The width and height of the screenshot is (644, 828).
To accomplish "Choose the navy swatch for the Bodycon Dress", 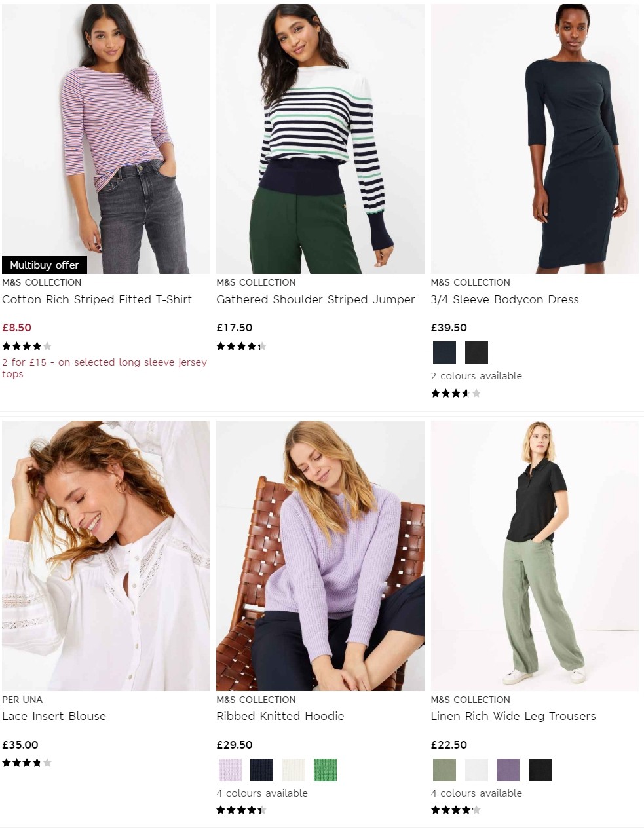I will coord(444,352).
